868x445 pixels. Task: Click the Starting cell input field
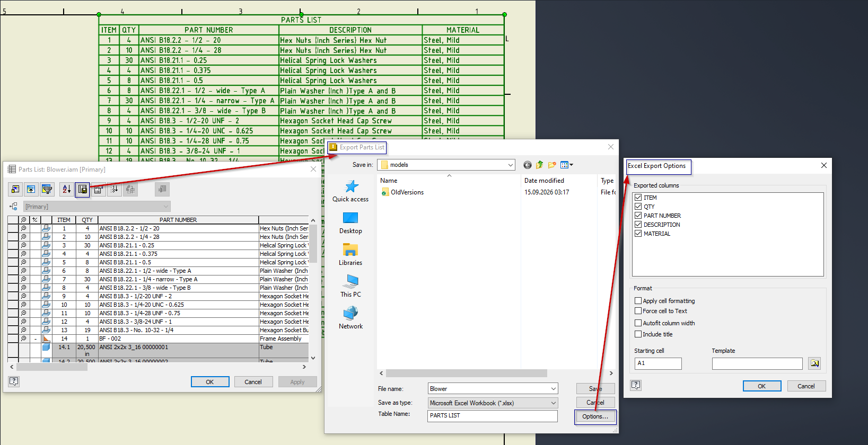pyautogui.click(x=658, y=363)
